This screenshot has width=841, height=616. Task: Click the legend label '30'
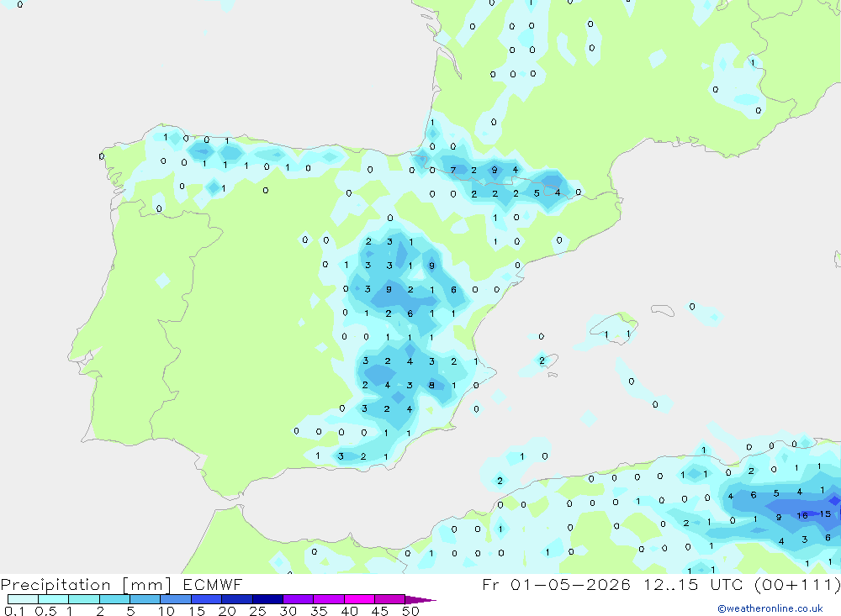tap(288, 611)
